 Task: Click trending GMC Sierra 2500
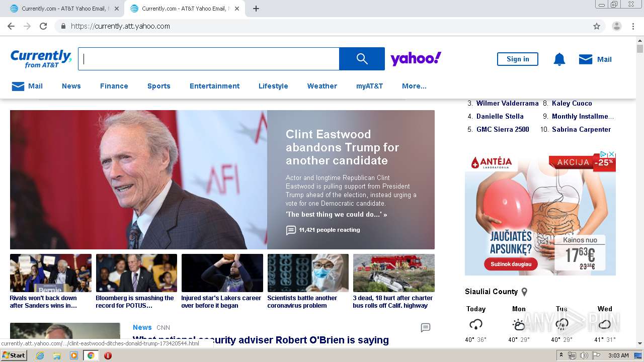point(503,129)
